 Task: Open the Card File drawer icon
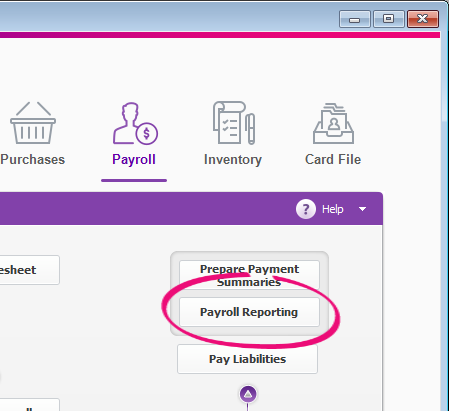pyautogui.click(x=333, y=123)
